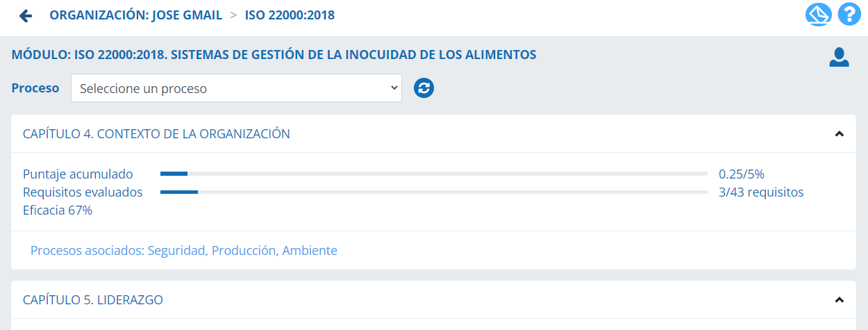Click the 3/43 requisitos count
The height and width of the screenshot is (330, 868).
click(761, 192)
